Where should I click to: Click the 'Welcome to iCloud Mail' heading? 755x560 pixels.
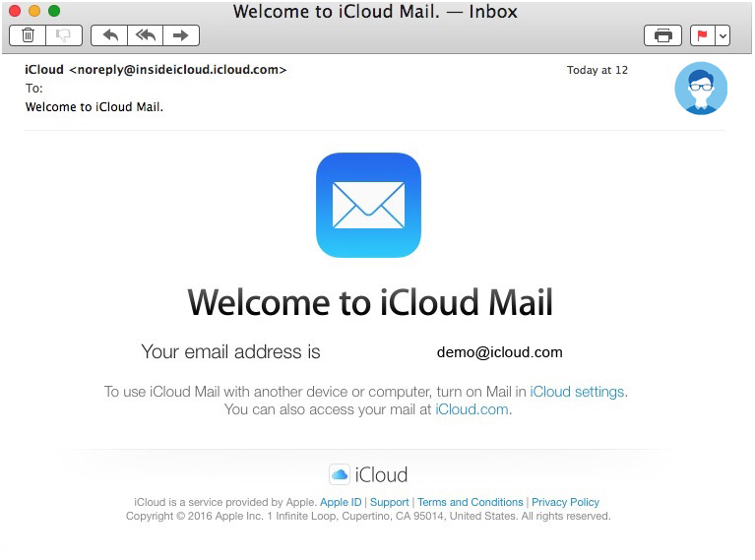370,302
